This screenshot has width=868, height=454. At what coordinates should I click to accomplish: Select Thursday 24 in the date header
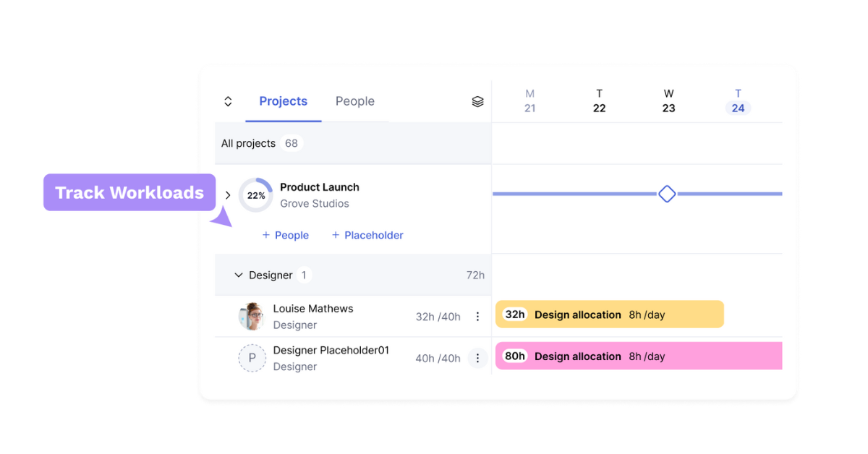(x=738, y=101)
